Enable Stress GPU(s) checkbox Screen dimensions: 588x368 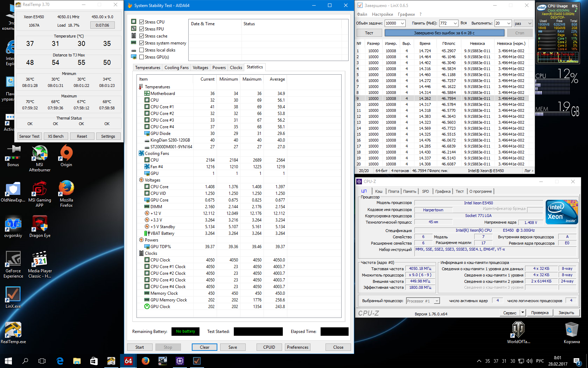142,57
